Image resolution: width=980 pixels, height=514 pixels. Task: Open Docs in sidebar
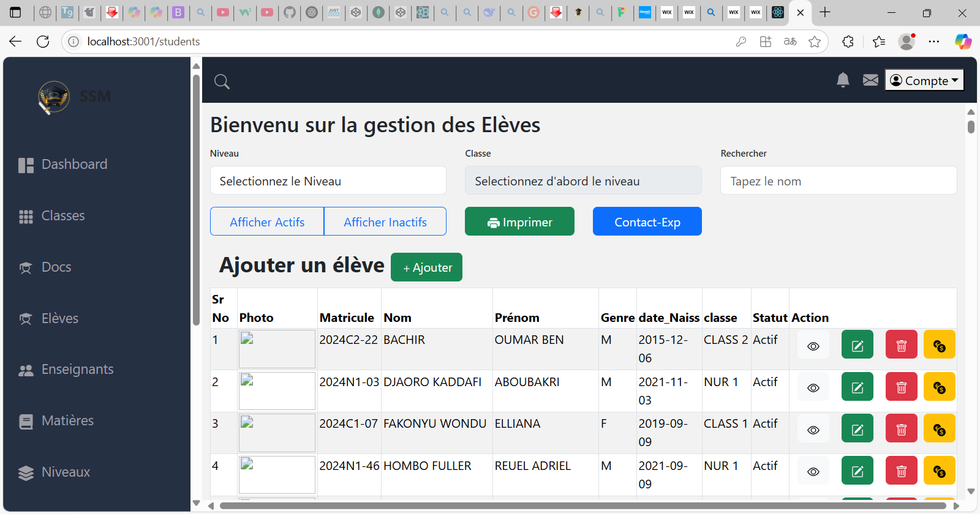click(x=45, y=267)
